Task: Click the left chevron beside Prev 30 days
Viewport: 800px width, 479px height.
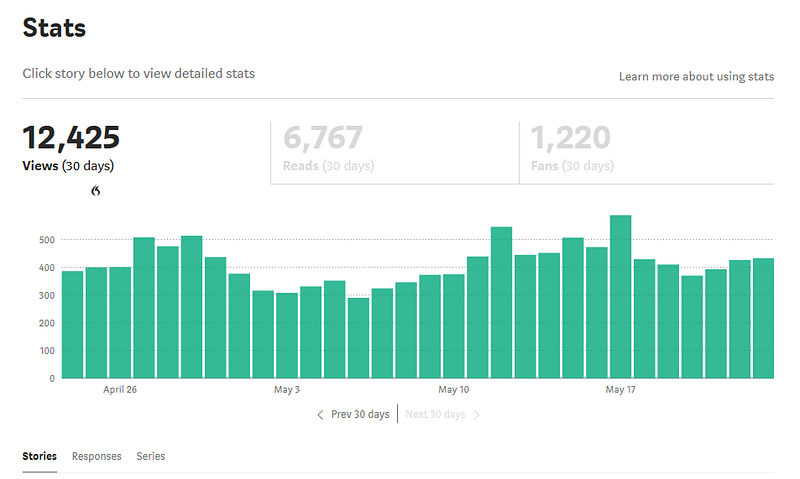Action: coord(320,415)
